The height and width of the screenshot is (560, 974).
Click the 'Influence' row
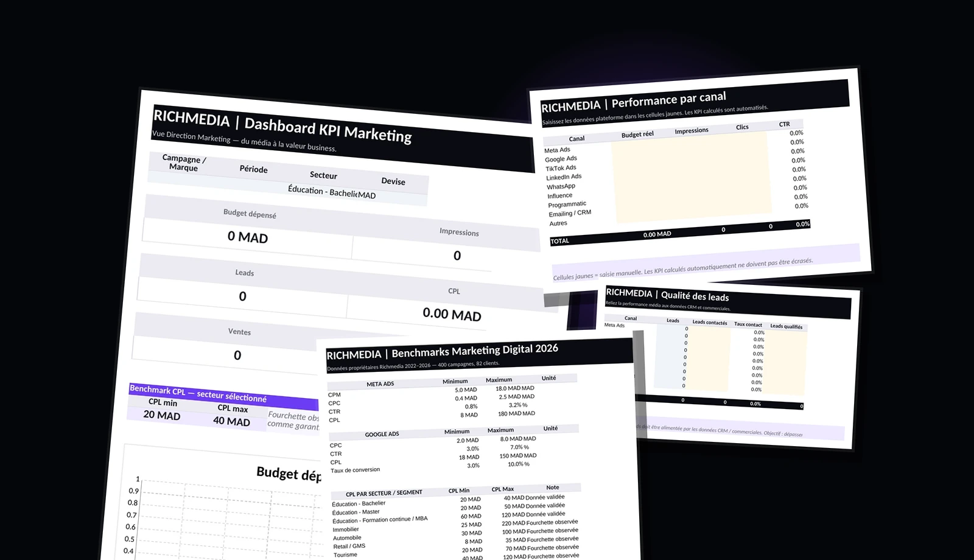[559, 196]
